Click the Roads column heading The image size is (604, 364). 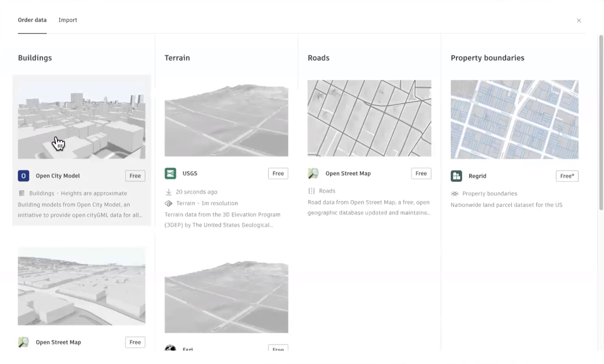coord(319,58)
